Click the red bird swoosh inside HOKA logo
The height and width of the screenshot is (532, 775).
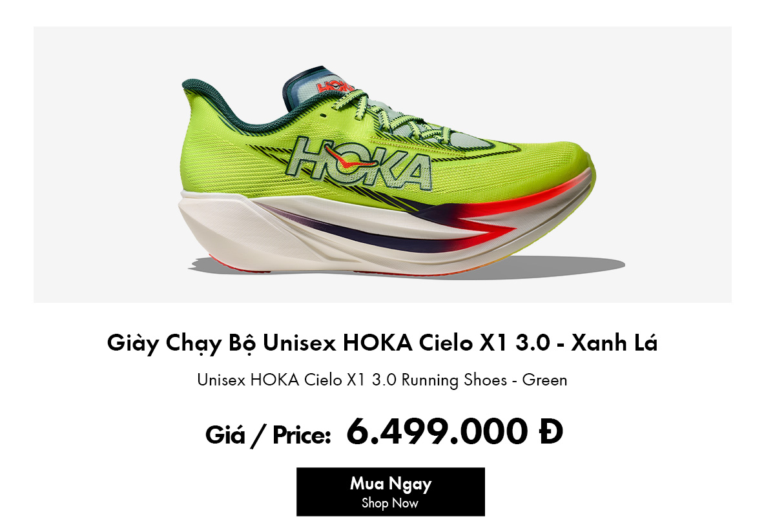[x=340, y=158]
